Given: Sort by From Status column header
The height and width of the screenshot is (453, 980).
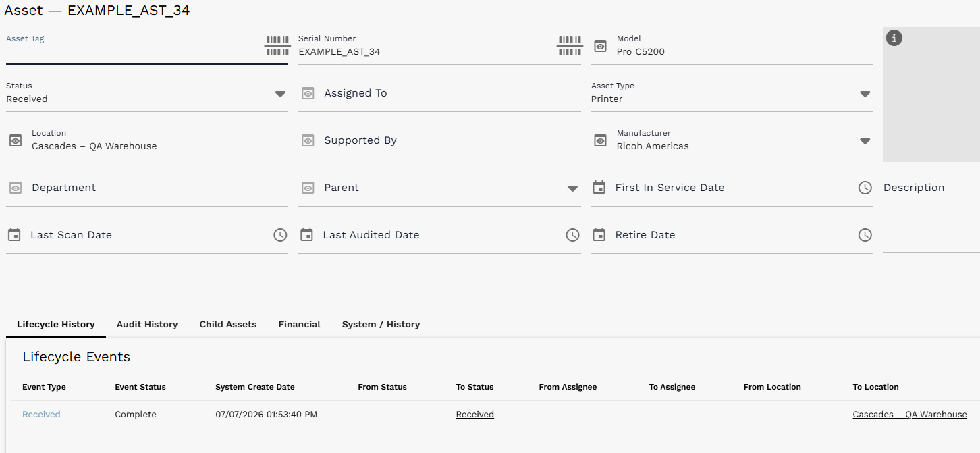Looking at the screenshot, I should point(382,387).
